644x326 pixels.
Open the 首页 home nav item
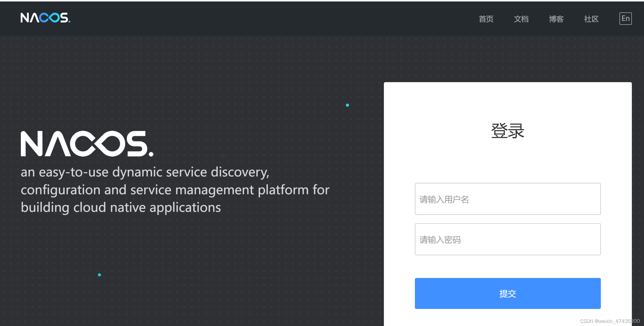point(486,19)
